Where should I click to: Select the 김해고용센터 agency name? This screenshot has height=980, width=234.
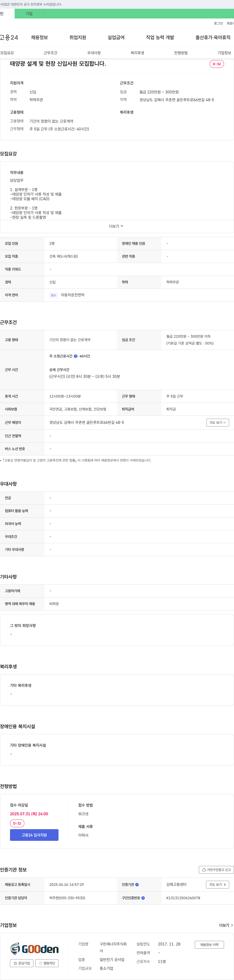(x=176, y=885)
